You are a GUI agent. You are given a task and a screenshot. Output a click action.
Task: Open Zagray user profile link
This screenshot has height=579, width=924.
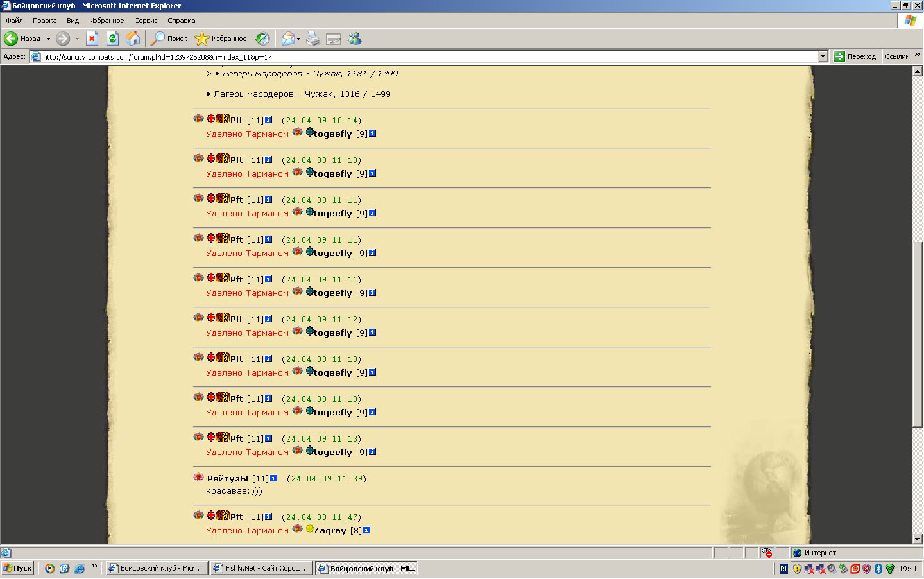(330, 530)
